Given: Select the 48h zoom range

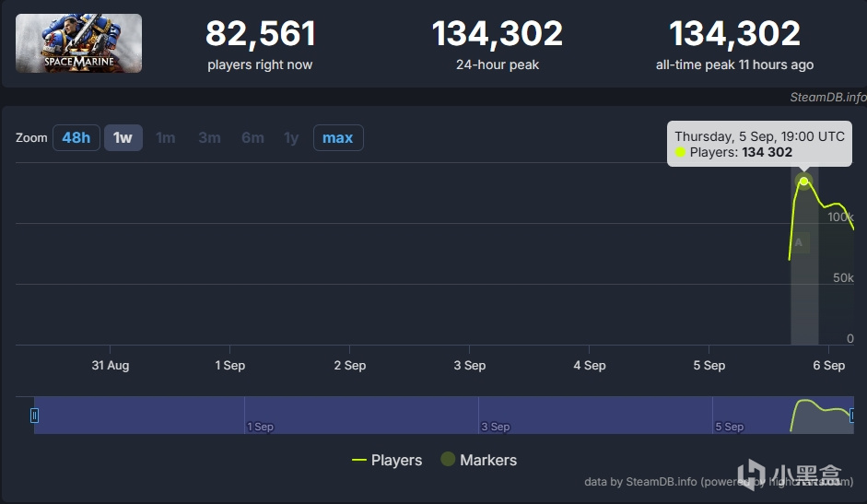Looking at the screenshot, I should pyautogui.click(x=76, y=138).
